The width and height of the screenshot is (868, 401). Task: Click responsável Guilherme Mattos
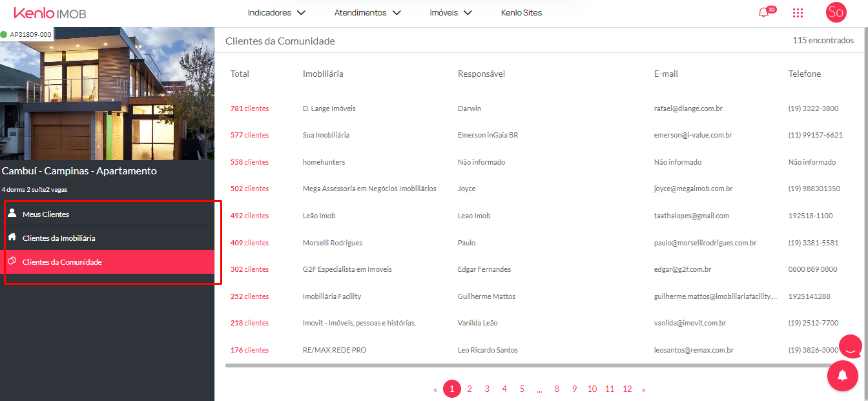coord(486,296)
